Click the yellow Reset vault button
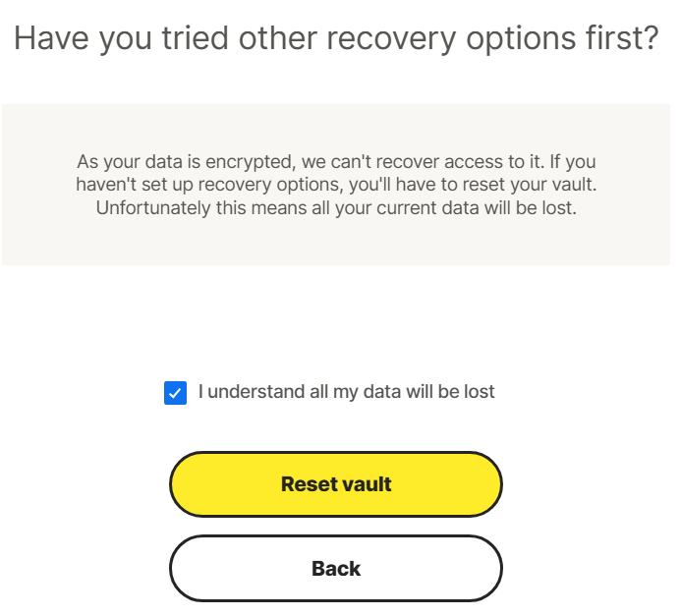 [336, 484]
